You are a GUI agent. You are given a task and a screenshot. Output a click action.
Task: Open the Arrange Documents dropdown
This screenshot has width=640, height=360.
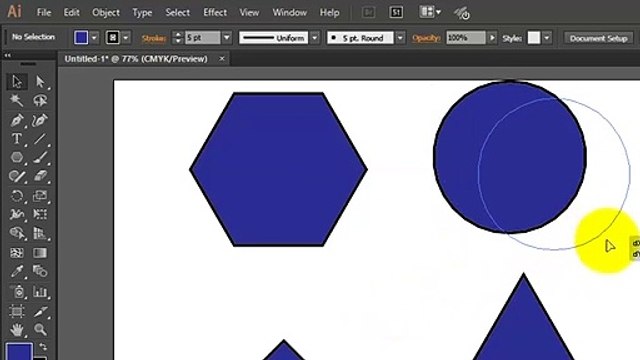(430, 12)
